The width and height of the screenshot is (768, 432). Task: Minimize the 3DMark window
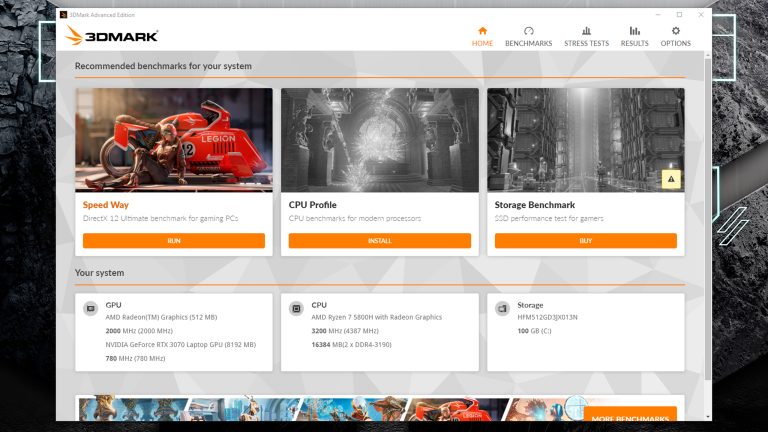(658, 15)
